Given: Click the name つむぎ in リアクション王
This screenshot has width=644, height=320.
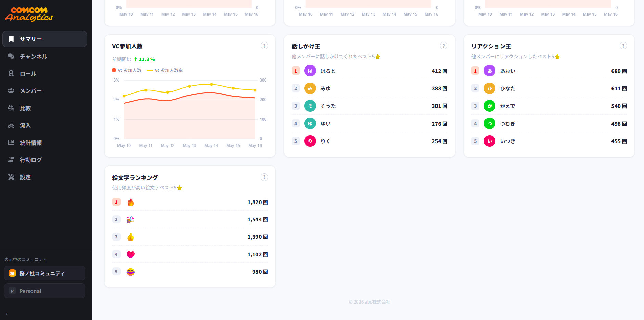Looking at the screenshot, I should 508,124.
